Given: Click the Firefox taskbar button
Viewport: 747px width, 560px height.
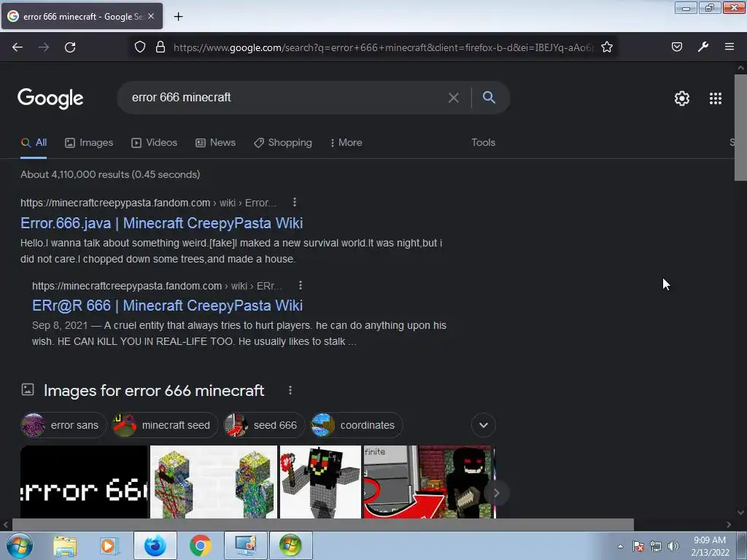Looking at the screenshot, I should coord(155,545).
